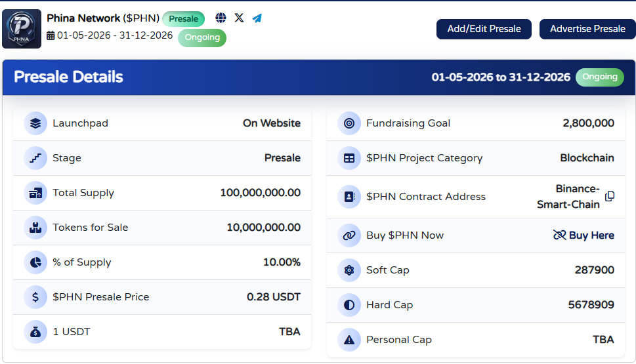Click the Stage label
Screen dimensions: 636x364
(x=67, y=158)
